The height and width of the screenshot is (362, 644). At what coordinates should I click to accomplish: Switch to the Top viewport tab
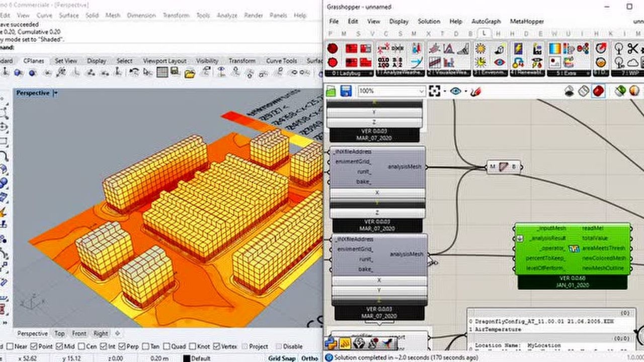click(x=59, y=333)
